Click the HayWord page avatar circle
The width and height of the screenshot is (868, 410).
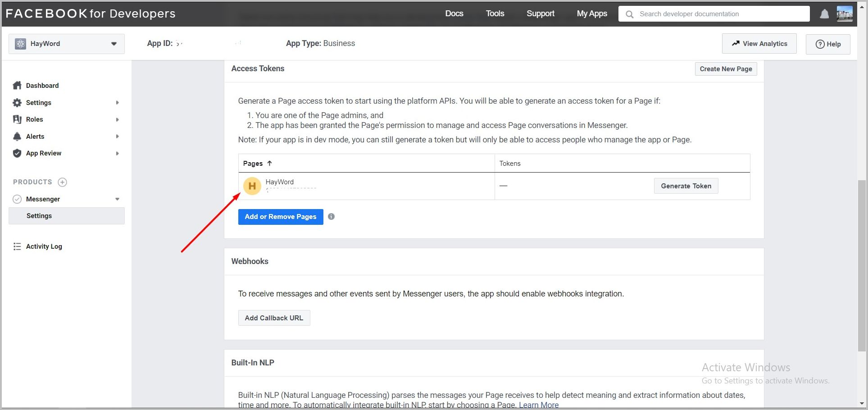tap(252, 186)
